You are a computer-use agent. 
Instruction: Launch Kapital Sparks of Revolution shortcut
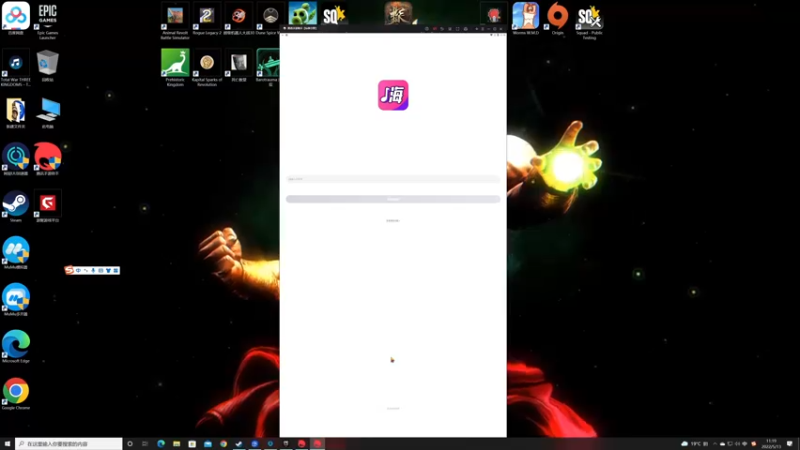[x=207, y=65]
